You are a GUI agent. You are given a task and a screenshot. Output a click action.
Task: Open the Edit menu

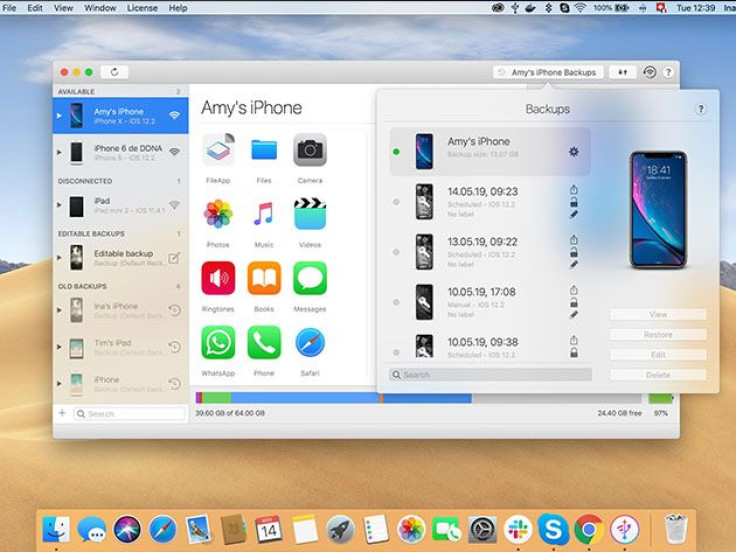[35, 8]
